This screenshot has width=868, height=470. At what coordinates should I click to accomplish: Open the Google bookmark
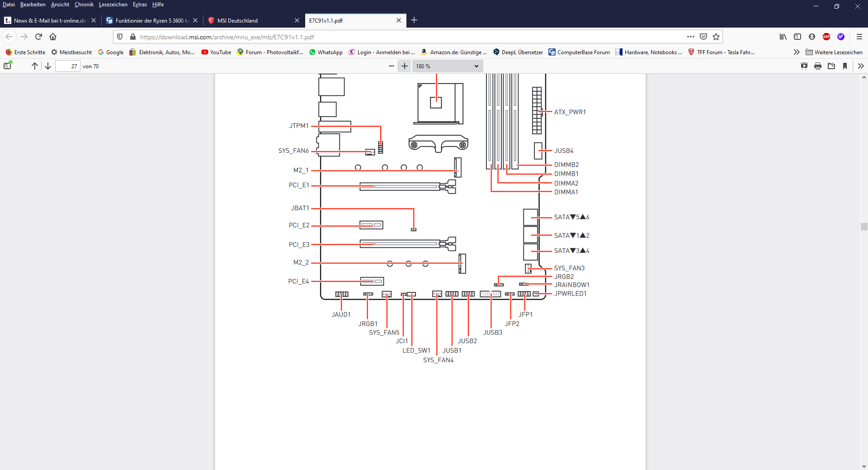click(x=111, y=52)
